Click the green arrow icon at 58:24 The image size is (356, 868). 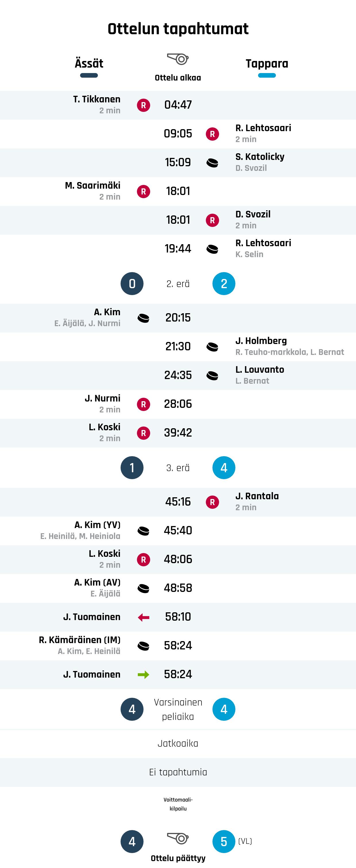[x=143, y=675]
